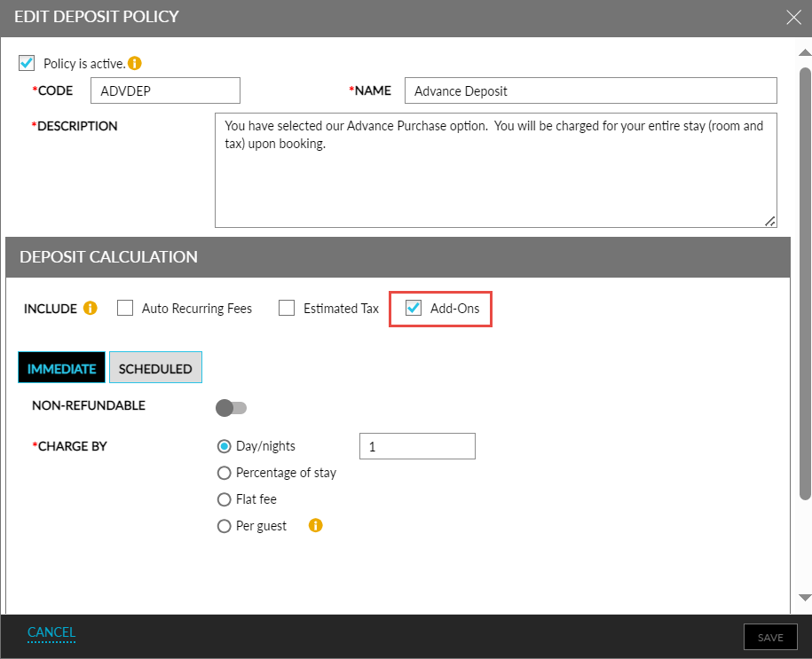812x659 pixels.
Task: Pick the Per guest charge option
Action: pos(225,526)
